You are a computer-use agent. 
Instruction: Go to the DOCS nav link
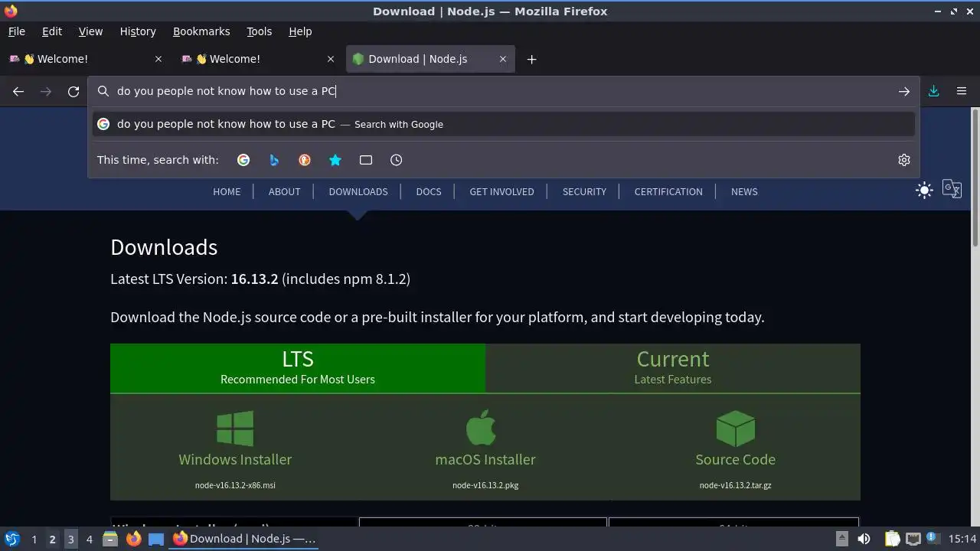(429, 191)
